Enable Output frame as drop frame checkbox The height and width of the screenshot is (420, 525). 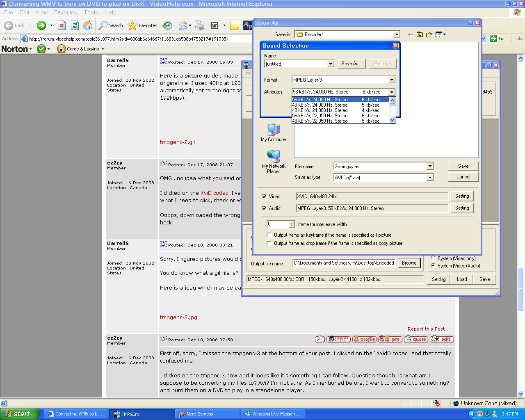(269, 243)
